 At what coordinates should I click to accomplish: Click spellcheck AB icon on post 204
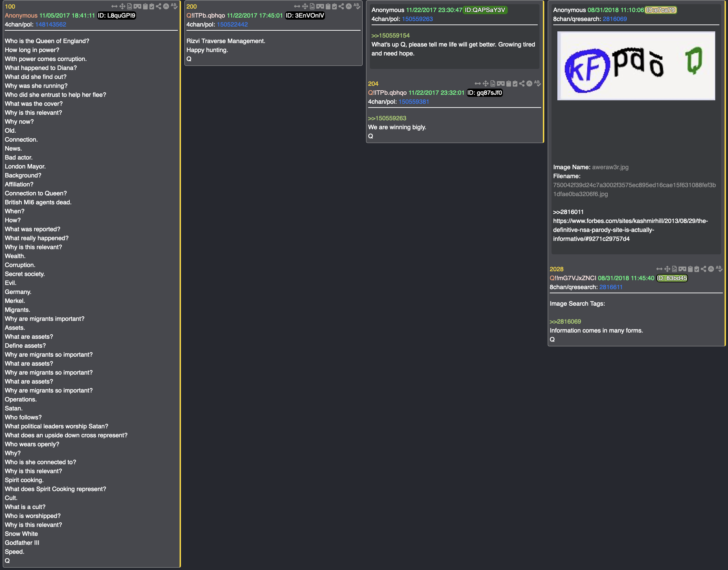537,84
